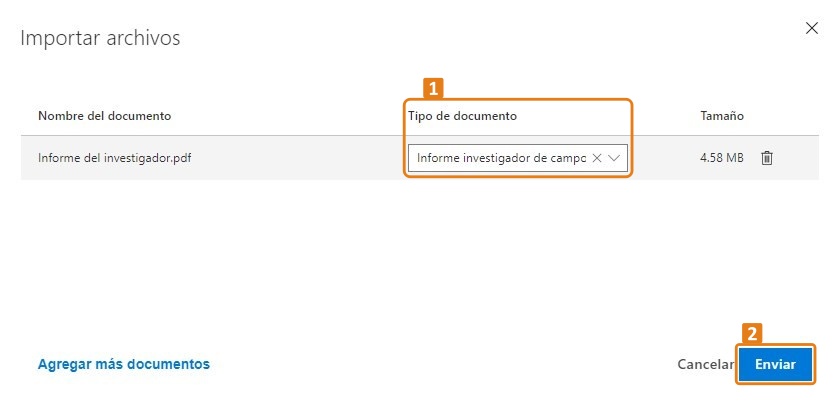Screen dimensions: 839x408
Task: Dismiss the import dialog with the top-right X
Action: point(811,29)
